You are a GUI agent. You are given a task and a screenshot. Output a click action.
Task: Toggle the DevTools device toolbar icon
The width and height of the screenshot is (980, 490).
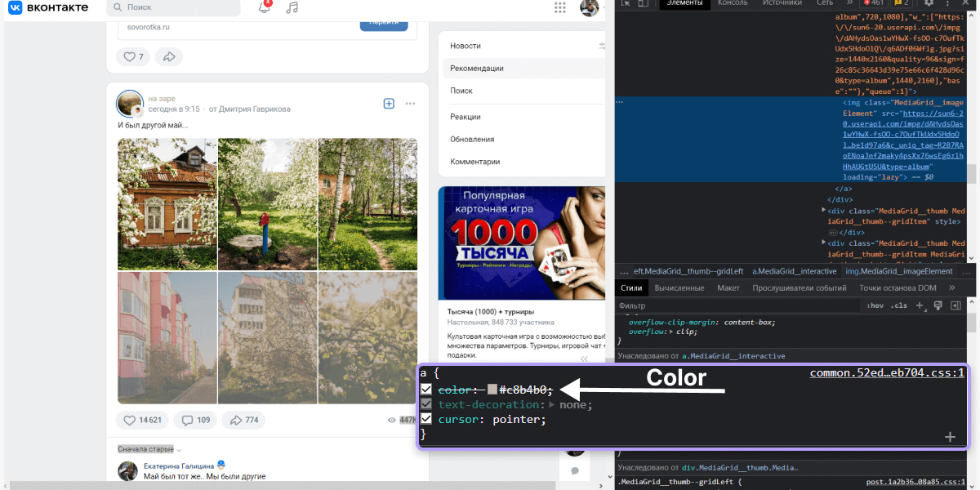(643, 3)
